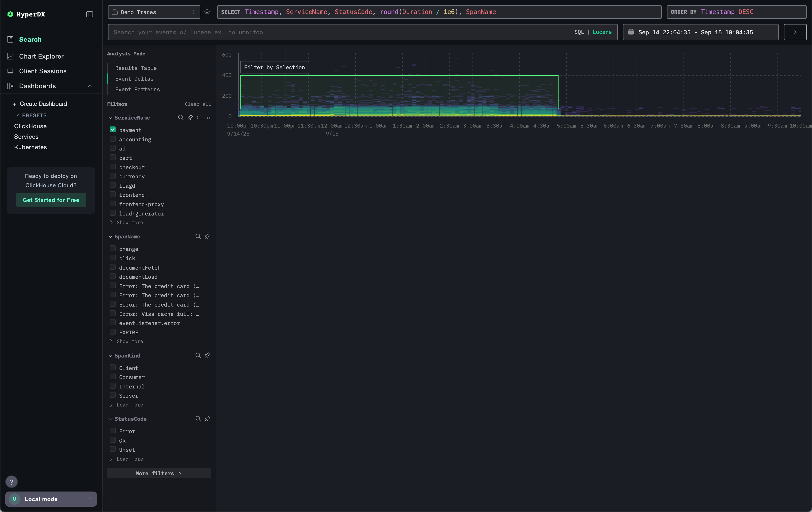Open the Demo Traces source dropdown
812x512 pixels.
click(154, 12)
